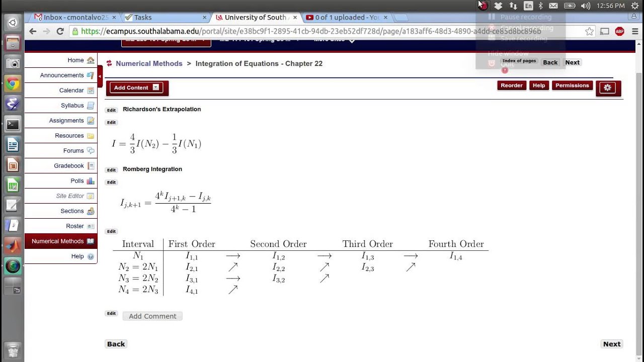Launch LibreOffice Calc from the dock
The height and width of the screenshot is (362, 644).
(13, 186)
